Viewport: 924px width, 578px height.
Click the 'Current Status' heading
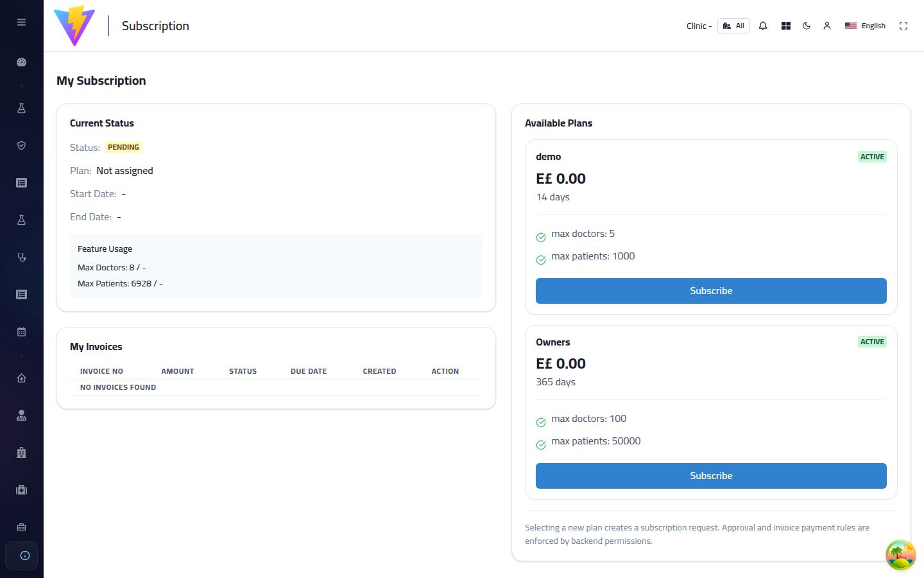pyautogui.click(x=102, y=123)
